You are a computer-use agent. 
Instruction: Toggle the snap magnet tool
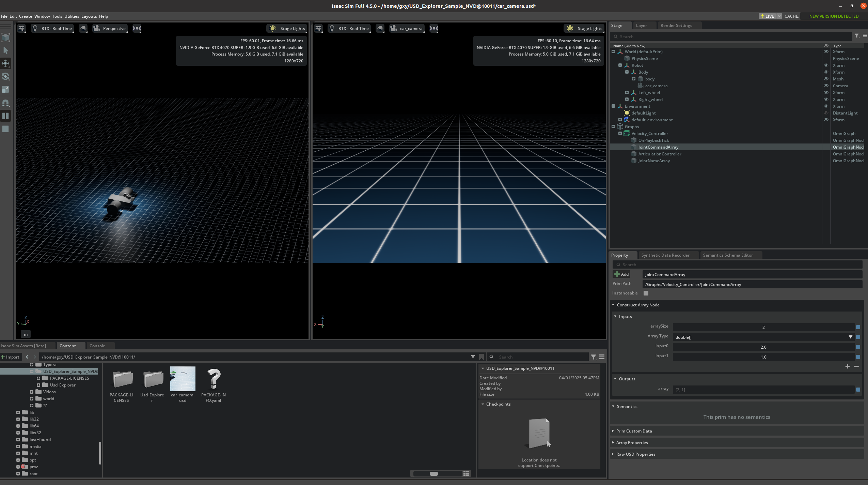click(5, 103)
